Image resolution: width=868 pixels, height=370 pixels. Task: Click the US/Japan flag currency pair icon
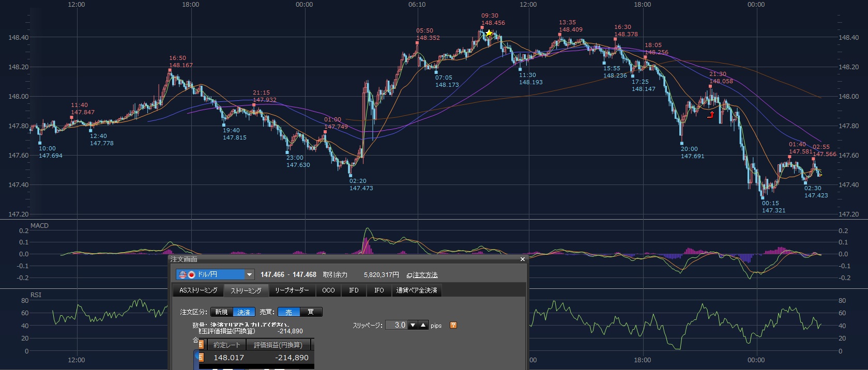coord(187,275)
